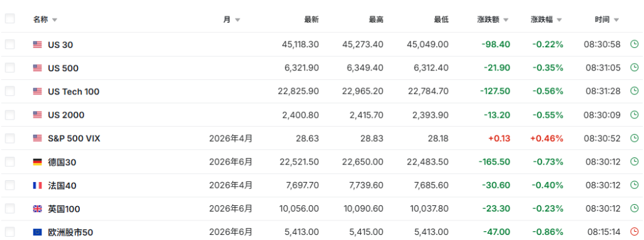The height and width of the screenshot is (240, 644).
Task: Click the clock icon in US 2000 row
Action: tap(634, 115)
